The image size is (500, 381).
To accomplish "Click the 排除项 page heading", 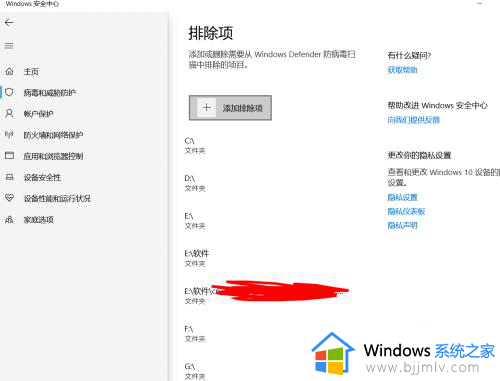I will tap(211, 33).
